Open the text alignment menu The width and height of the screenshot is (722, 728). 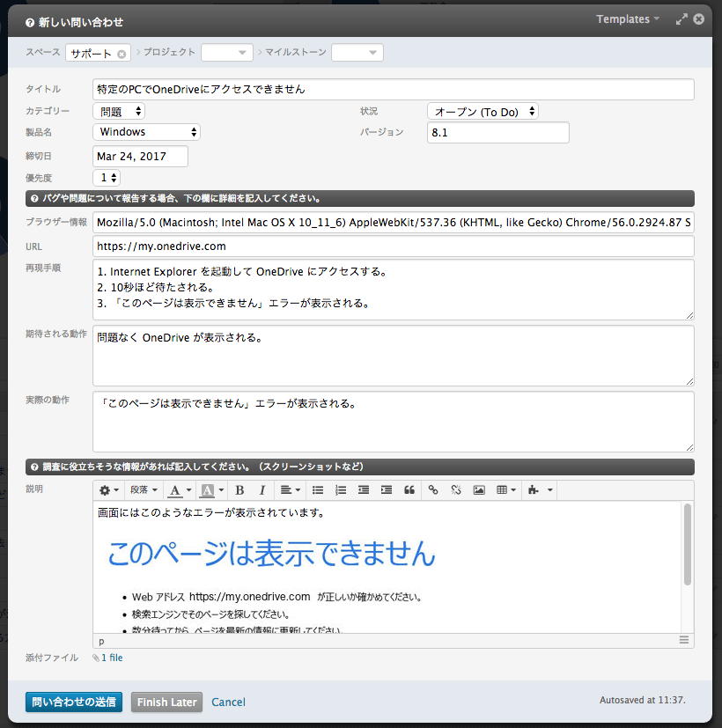pyautogui.click(x=291, y=490)
